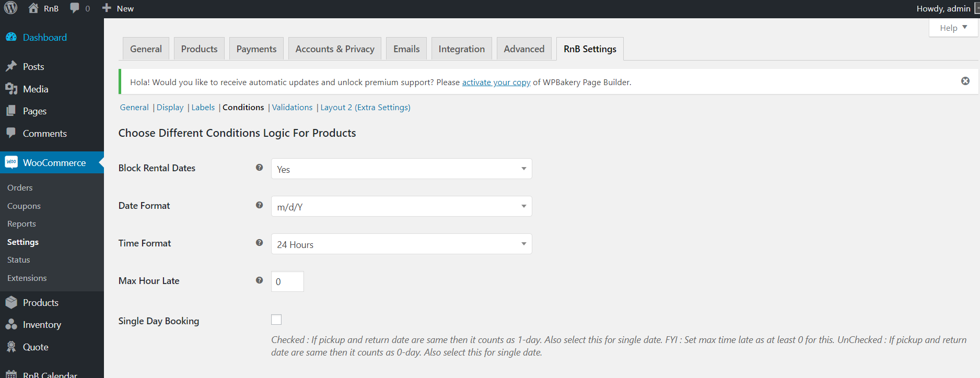Image resolution: width=980 pixels, height=378 pixels.
Task: Click help icon beside Date Format
Action: (x=259, y=205)
